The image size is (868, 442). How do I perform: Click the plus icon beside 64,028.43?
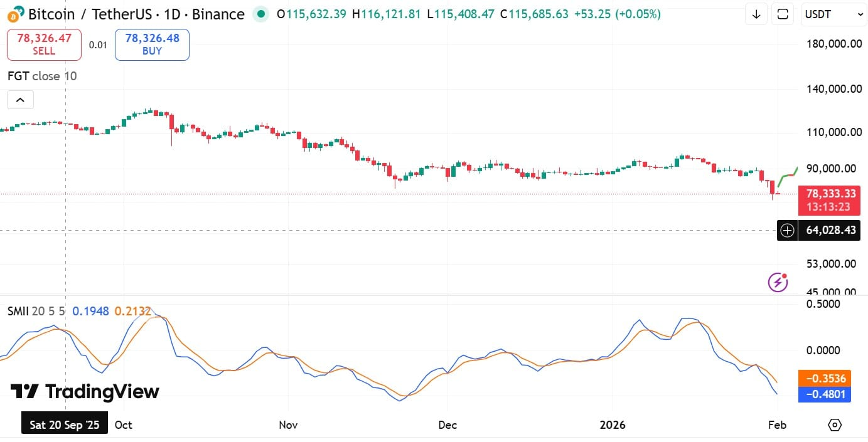787,231
